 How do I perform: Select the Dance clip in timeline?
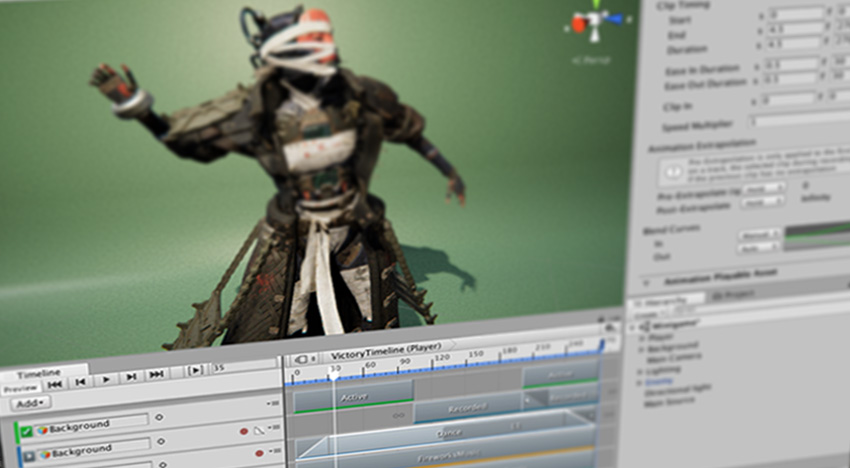pos(449,433)
